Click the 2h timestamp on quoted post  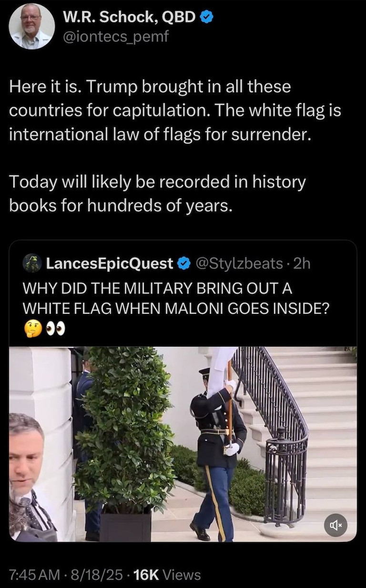pos(302,263)
